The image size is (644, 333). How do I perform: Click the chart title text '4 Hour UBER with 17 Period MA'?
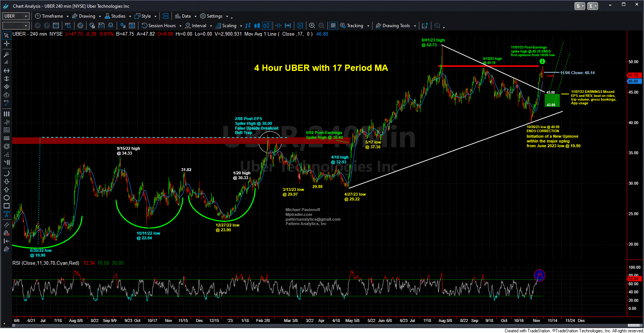[321, 68]
